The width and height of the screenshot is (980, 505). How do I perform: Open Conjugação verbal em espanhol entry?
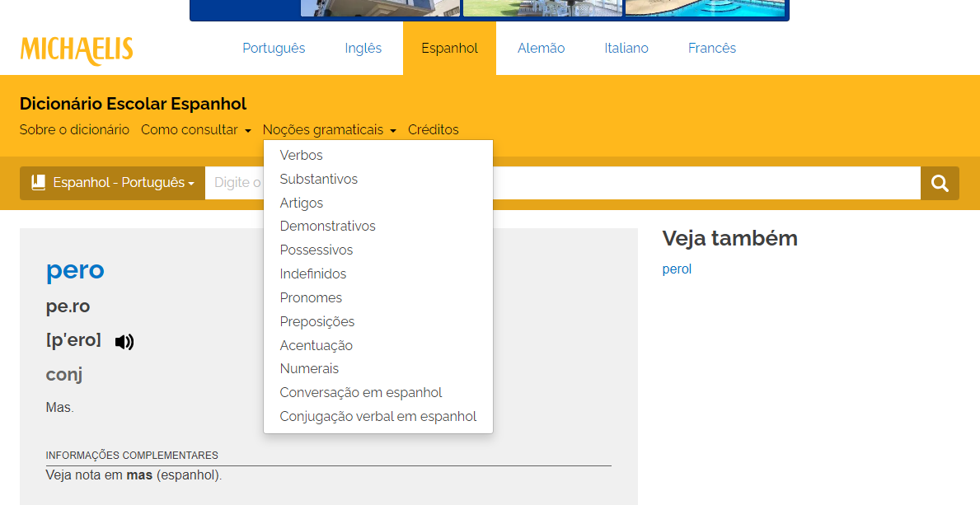pyautogui.click(x=378, y=416)
